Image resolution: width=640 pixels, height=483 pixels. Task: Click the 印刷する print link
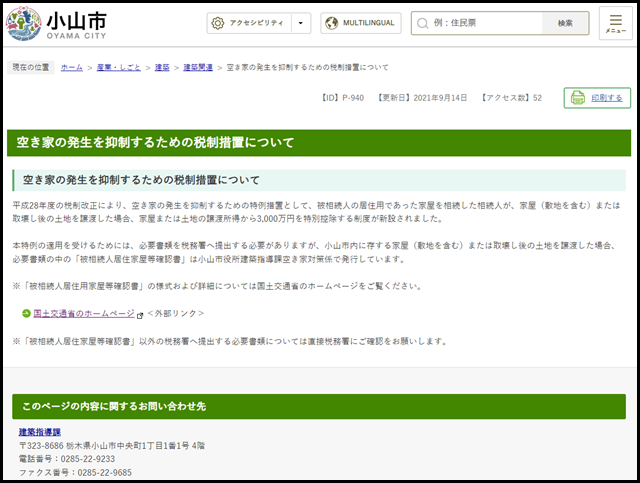(x=607, y=98)
